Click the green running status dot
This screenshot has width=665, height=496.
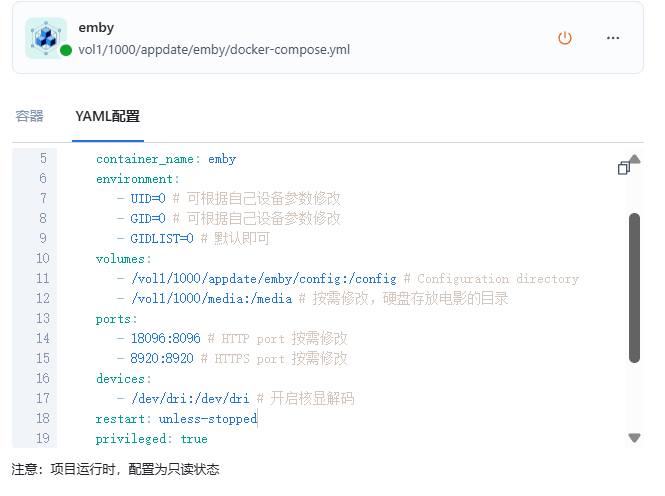pos(66,50)
